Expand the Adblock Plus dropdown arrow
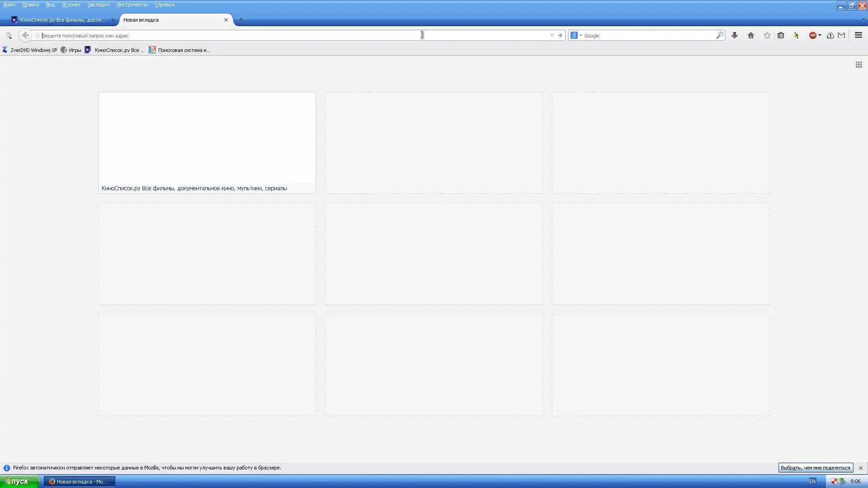This screenshot has width=868, height=488. 820,35
